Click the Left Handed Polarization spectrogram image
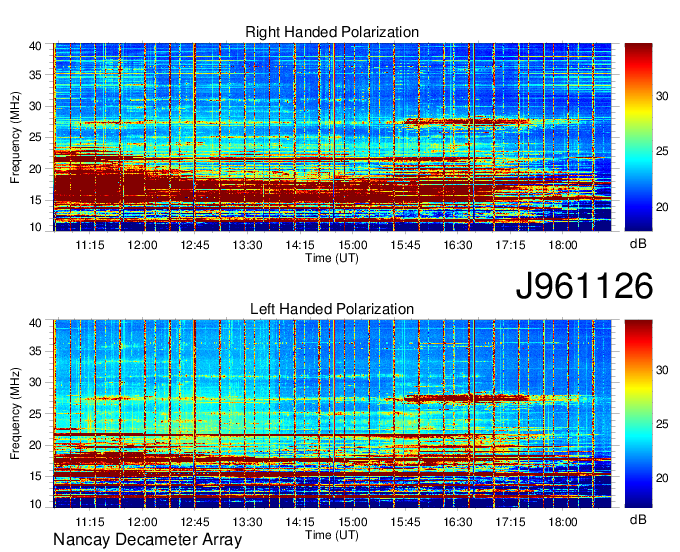Image resolution: width=680 pixels, height=552 pixels. (332, 414)
